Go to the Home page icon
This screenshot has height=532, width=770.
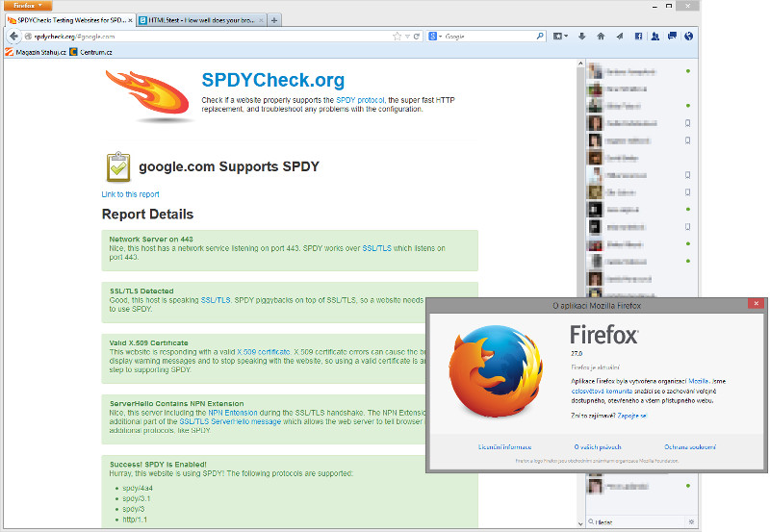tap(601, 37)
